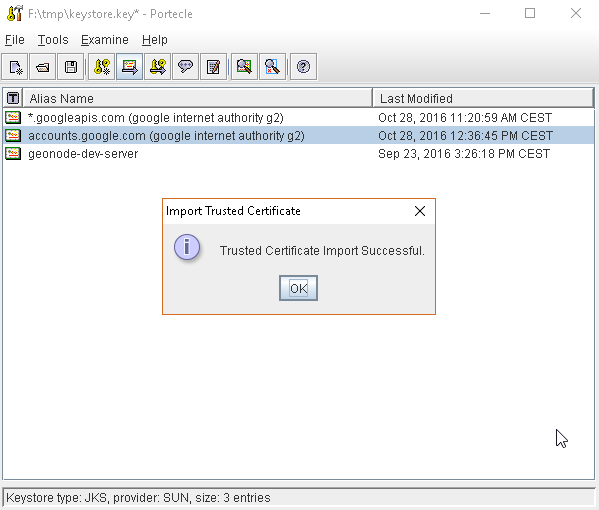The height and width of the screenshot is (510, 599).
Task: Click OK in Import Trusted Certificate dialog
Action: (298, 288)
